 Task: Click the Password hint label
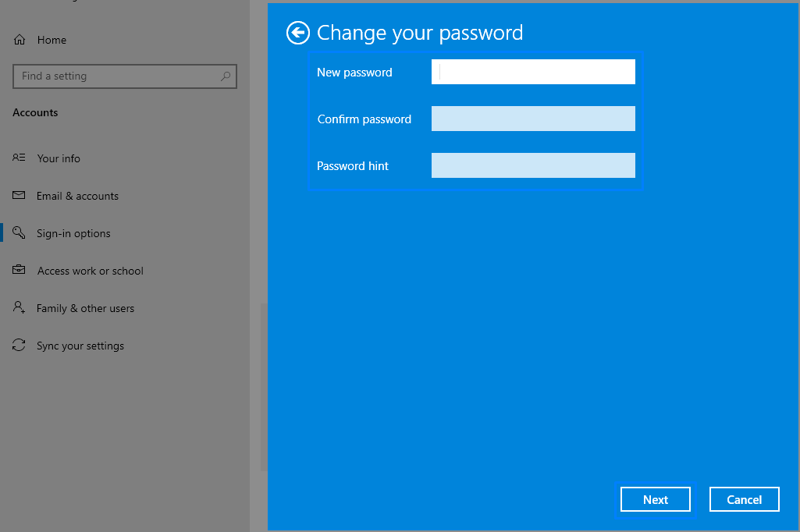coord(353,166)
